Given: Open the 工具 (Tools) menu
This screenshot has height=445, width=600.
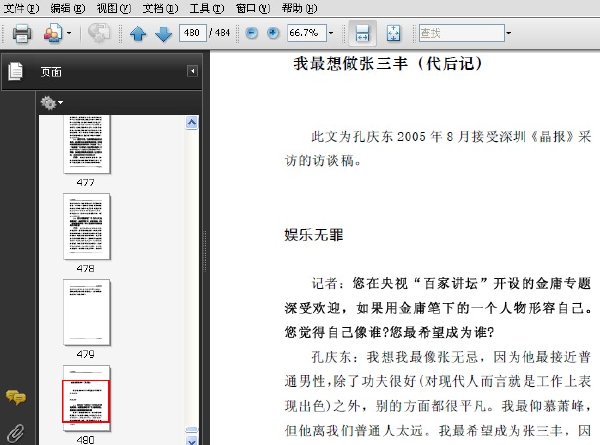Looking at the screenshot, I should tap(207, 8).
